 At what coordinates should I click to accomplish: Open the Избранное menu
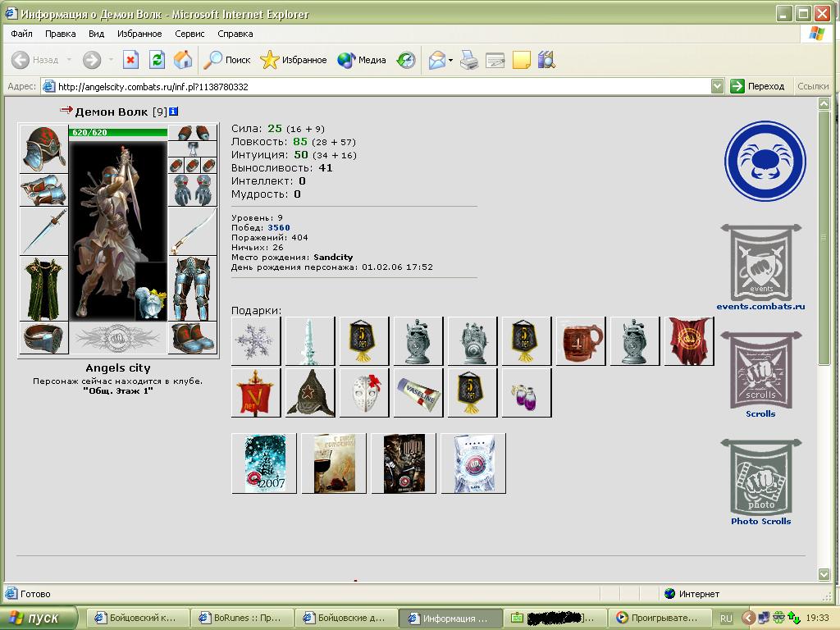click(139, 33)
